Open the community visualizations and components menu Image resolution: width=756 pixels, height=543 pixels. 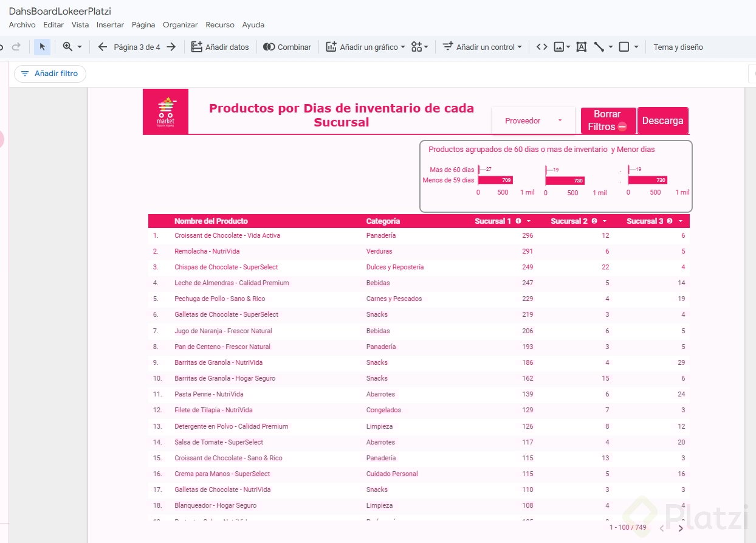419,47
